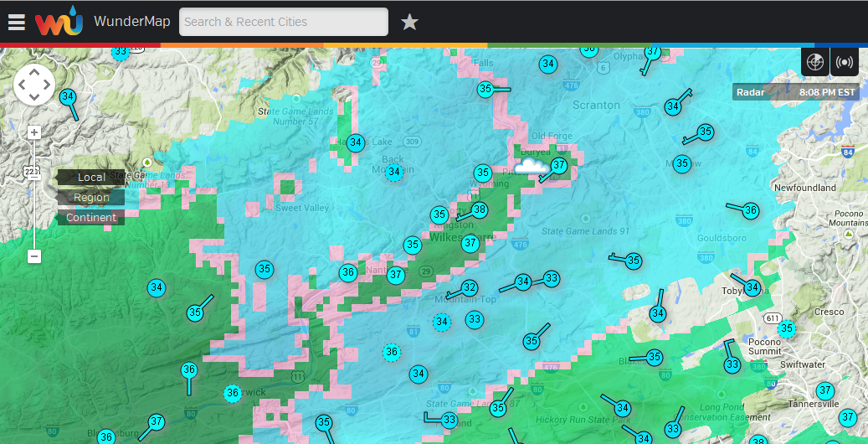
Task: Select the Continent zoom preset
Action: coord(91,218)
